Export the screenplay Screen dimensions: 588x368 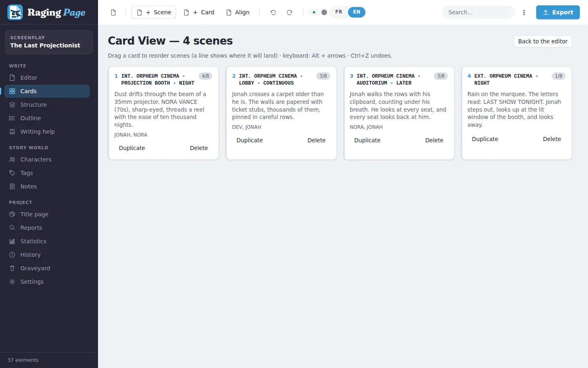coord(558,12)
